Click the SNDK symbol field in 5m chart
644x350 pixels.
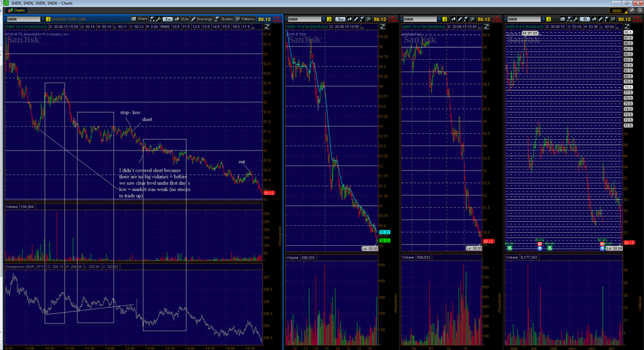point(305,19)
